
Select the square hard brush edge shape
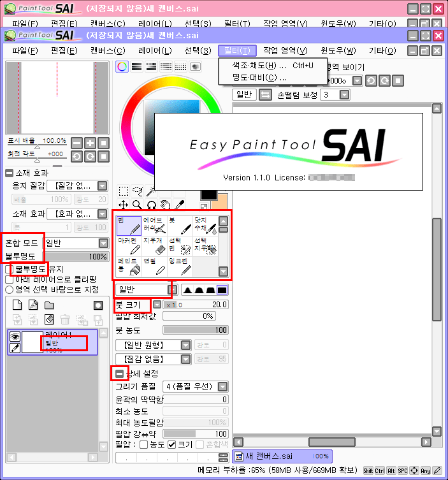(x=222, y=290)
